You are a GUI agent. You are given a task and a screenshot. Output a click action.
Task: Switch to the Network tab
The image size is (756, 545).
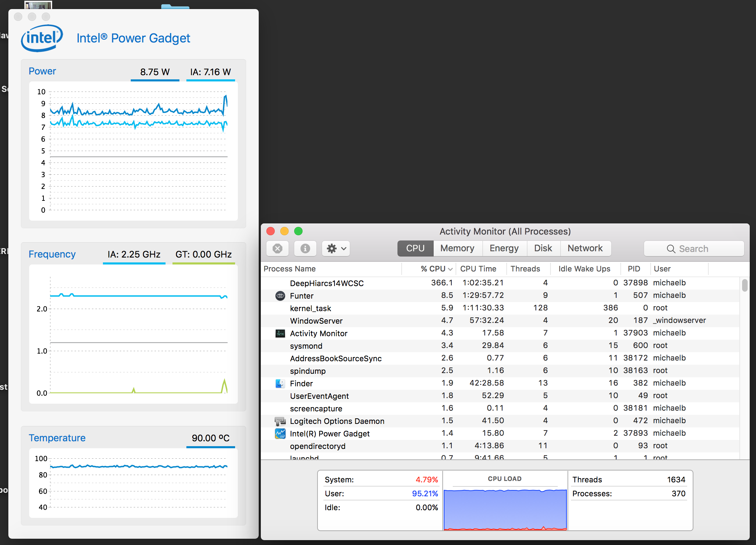(x=585, y=248)
